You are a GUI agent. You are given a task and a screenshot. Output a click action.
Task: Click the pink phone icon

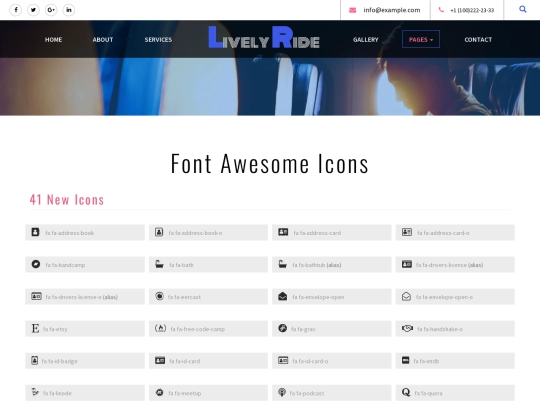pos(441,10)
